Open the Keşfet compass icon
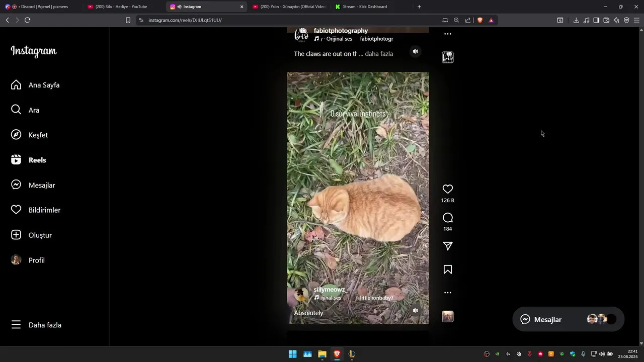This screenshot has height=362, width=644. (16, 135)
